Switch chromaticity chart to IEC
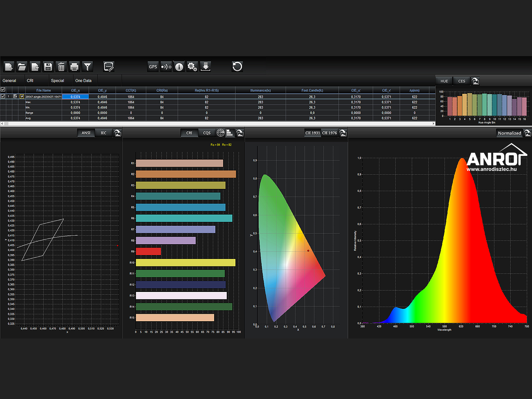532x399 pixels. point(104,133)
